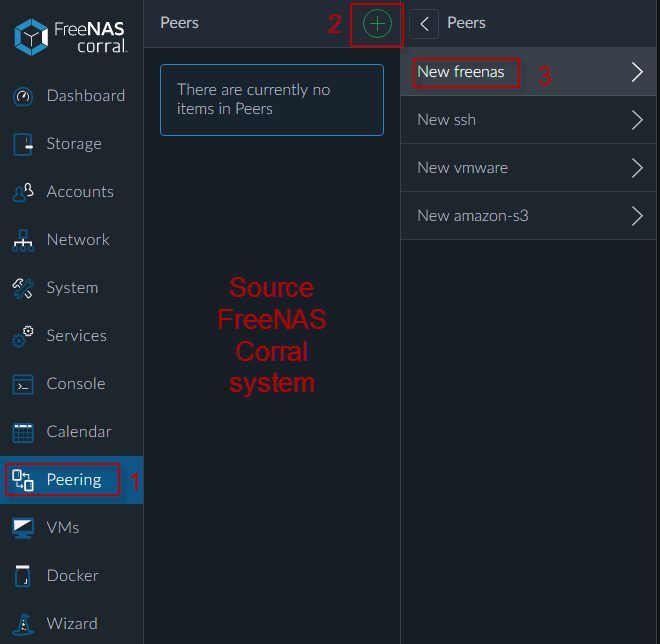Viewport: 660px width, 644px height.
Task: Open the VMs monitor icon
Action: pyautogui.click(x=23, y=528)
